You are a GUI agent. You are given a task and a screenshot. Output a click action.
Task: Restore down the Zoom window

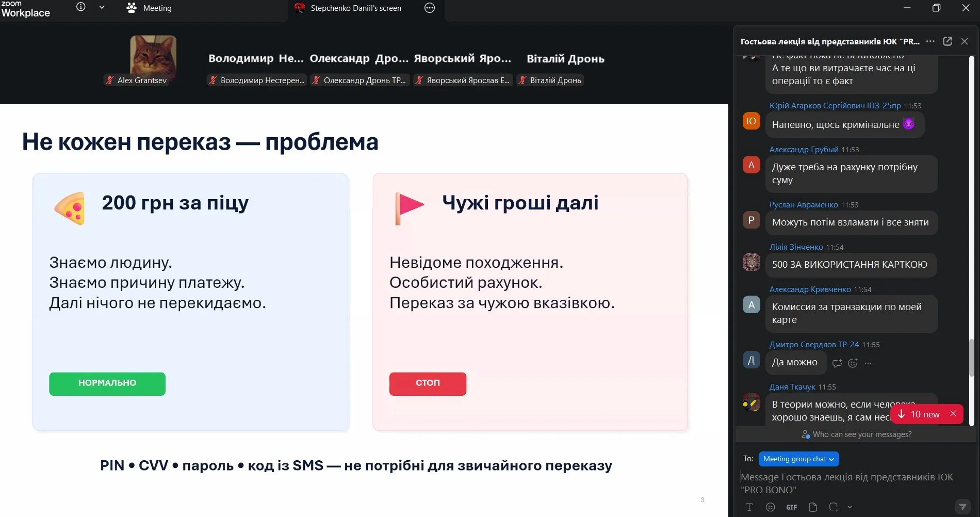(936, 8)
